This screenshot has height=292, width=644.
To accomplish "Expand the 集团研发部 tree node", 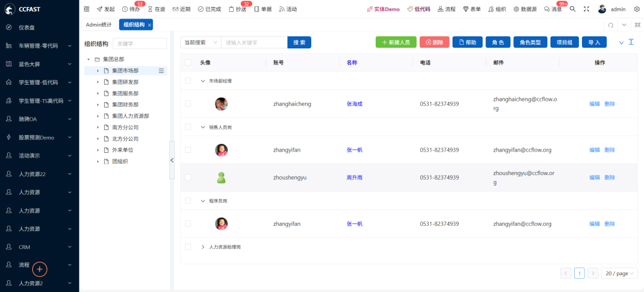I will (98, 82).
